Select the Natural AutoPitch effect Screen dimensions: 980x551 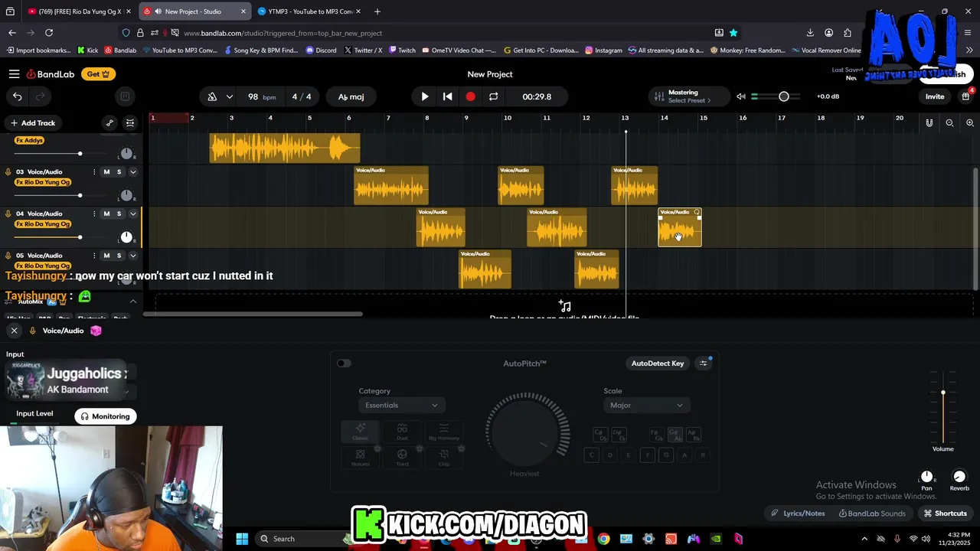361,457
